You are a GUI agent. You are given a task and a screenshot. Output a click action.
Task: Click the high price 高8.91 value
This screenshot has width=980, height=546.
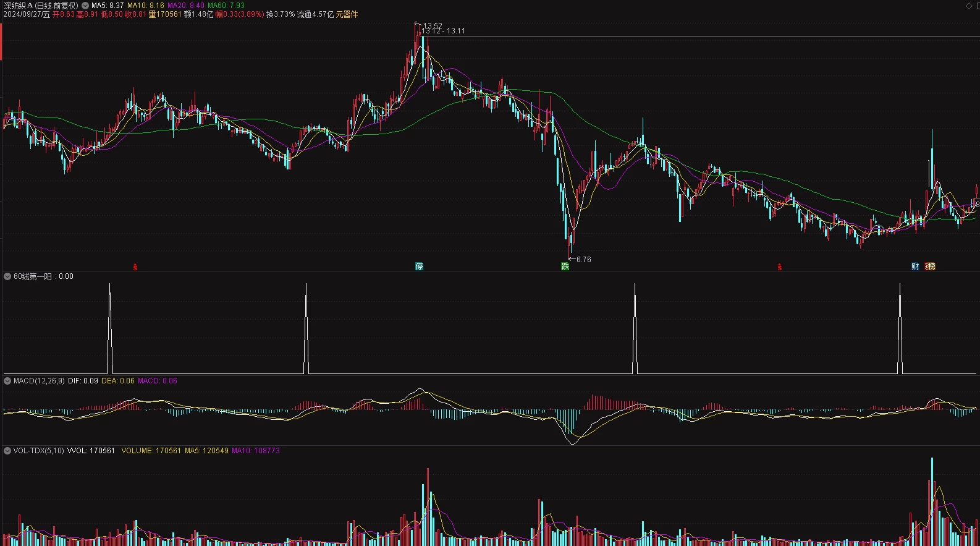coord(87,14)
